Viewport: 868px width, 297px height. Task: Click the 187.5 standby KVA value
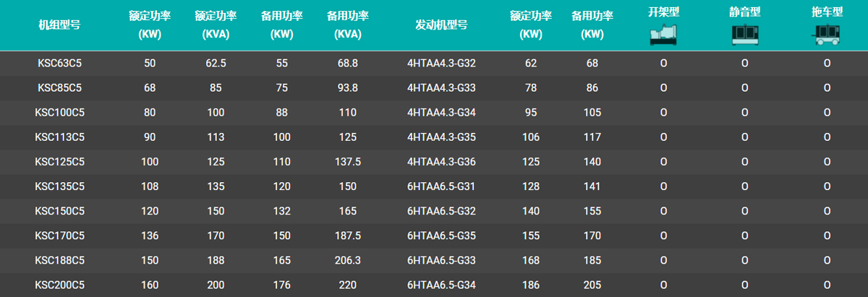pos(348,236)
